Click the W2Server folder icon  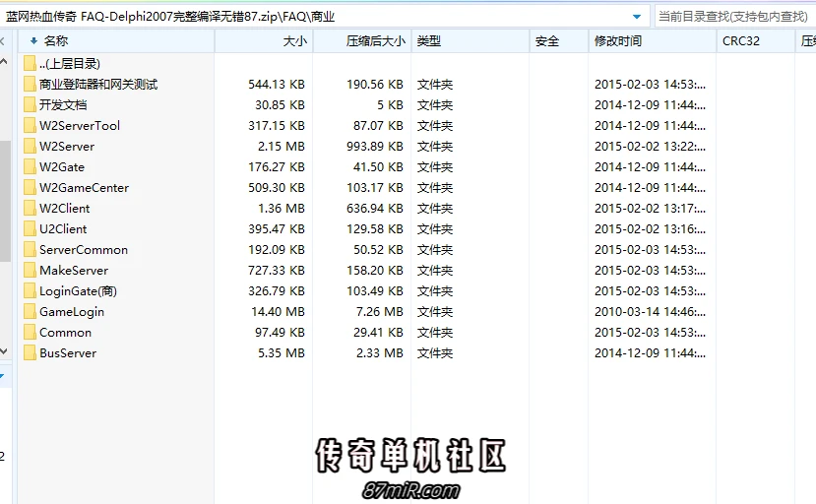coord(30,147)
